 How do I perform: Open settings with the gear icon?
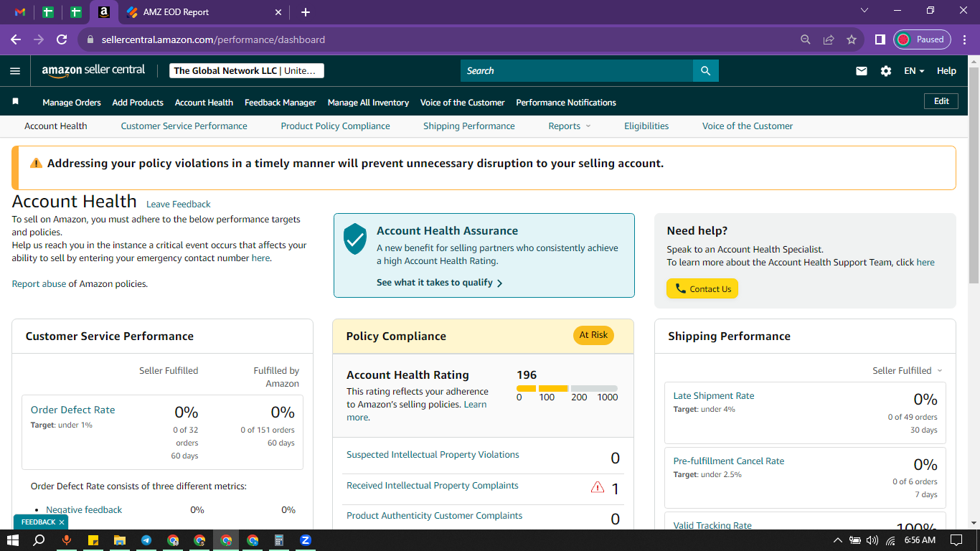886,71
